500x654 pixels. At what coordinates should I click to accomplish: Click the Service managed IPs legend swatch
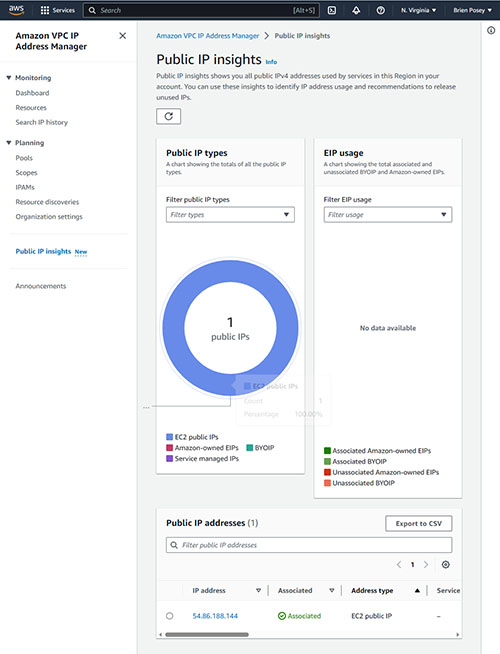click(169, 458)
